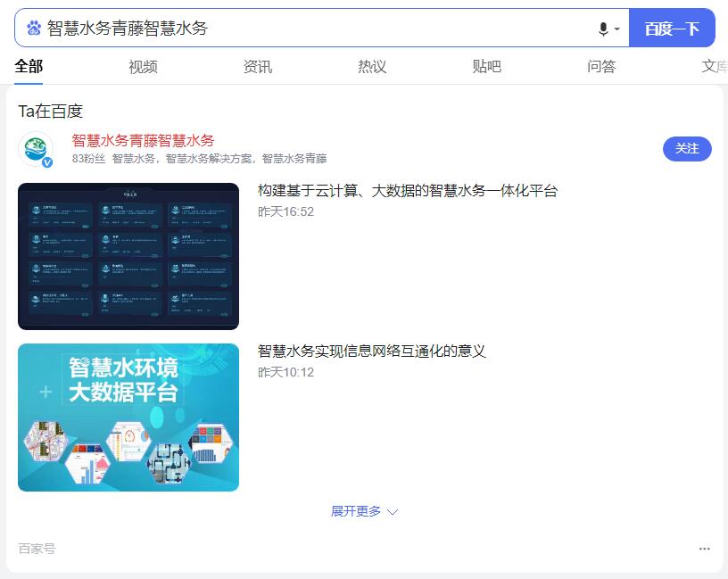Go to the 问答 tab

point(601,66)
